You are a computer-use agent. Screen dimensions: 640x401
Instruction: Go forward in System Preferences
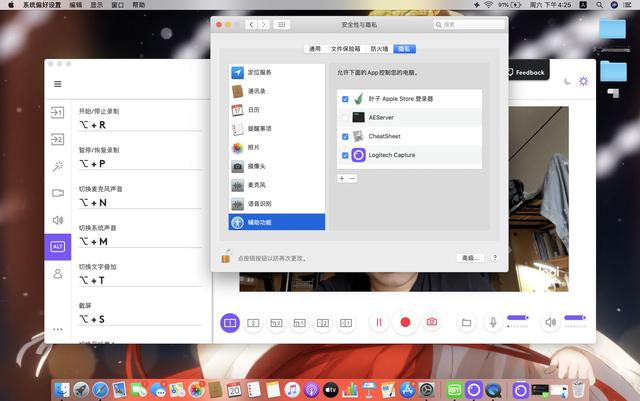click(264, 25)
